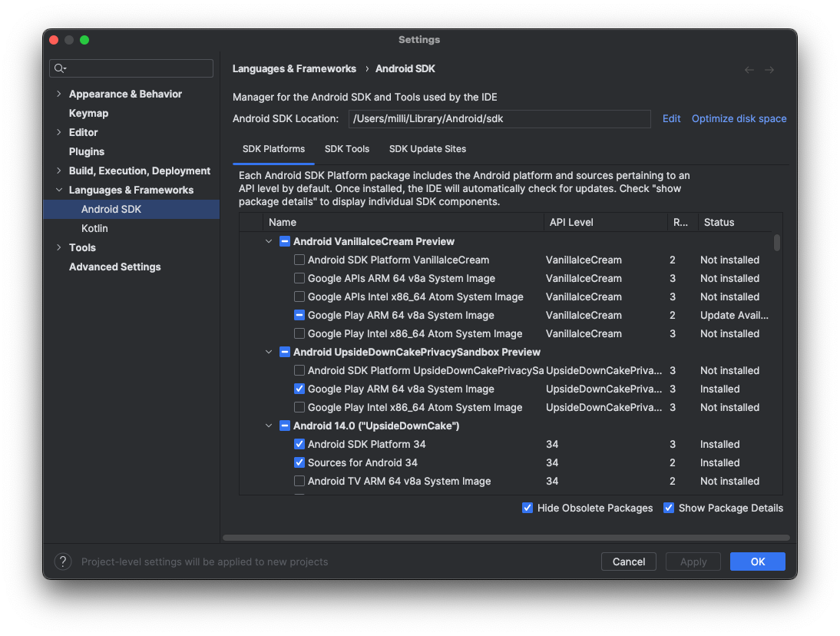Go back with the left arrow icon
840x636 pixels.
[x=749, y=70]
